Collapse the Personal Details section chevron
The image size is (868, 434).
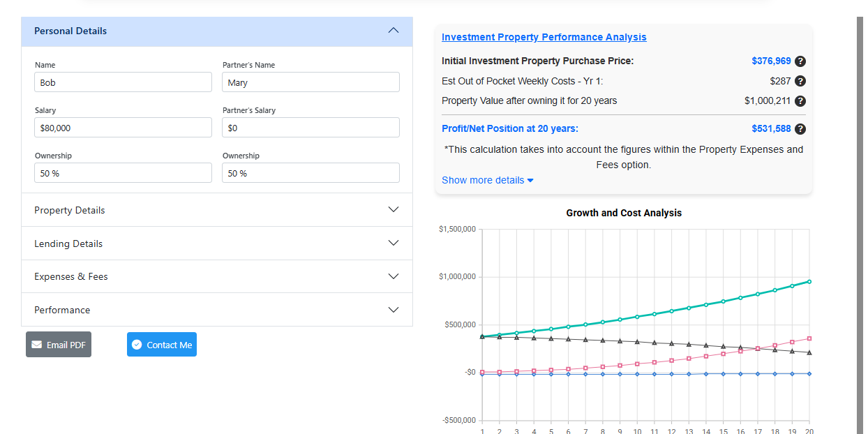click(x=394, y=31)
